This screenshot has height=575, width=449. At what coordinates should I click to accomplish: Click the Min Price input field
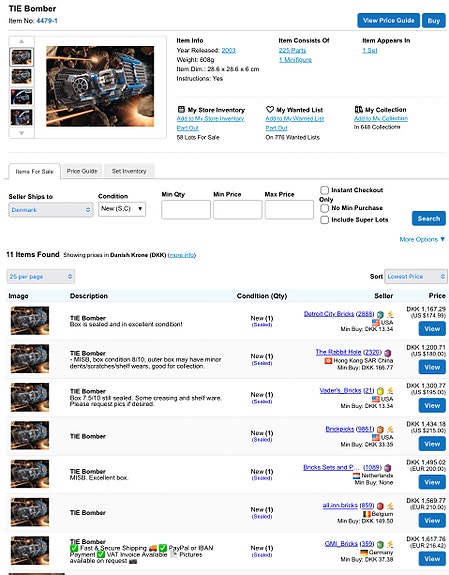pos(238,210)
